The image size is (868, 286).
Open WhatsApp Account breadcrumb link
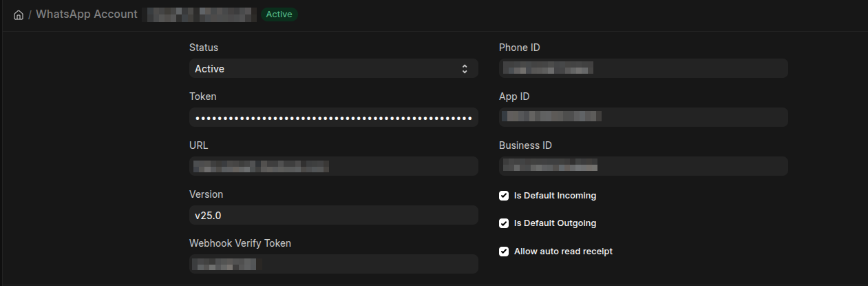[x=86, y=14]
